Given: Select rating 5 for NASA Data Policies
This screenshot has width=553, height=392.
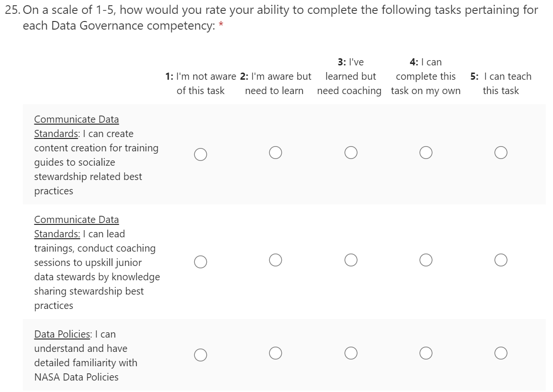Looking at the screenshot, I should pyautogui.click(x=500, y=353).
